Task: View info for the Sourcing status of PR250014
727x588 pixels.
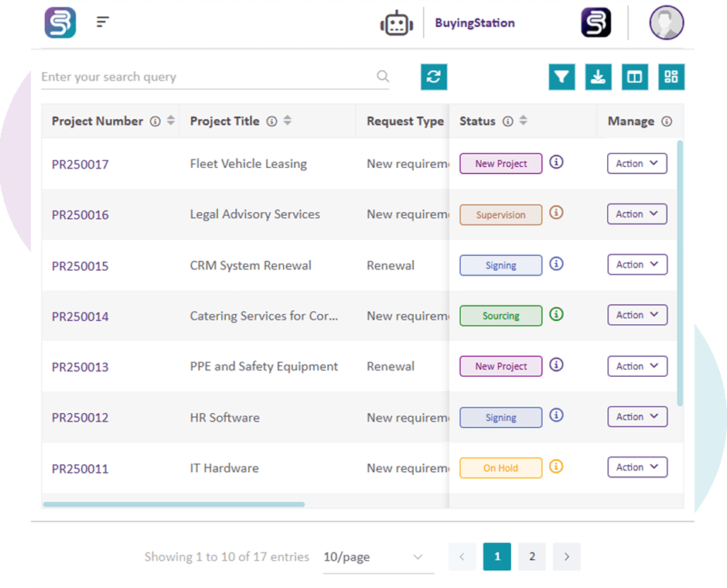Action: (x=556, y=314)
